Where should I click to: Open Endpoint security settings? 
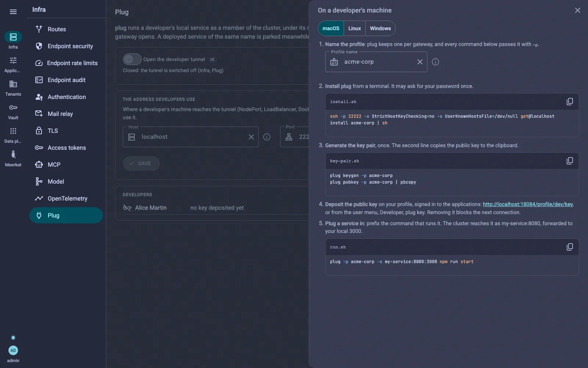(66, 46)
